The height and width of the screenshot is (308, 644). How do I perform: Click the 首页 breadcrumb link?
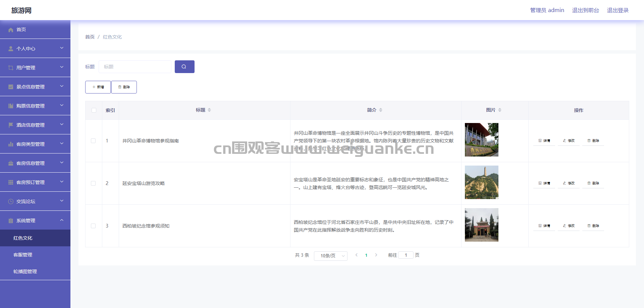pos(90,37)
